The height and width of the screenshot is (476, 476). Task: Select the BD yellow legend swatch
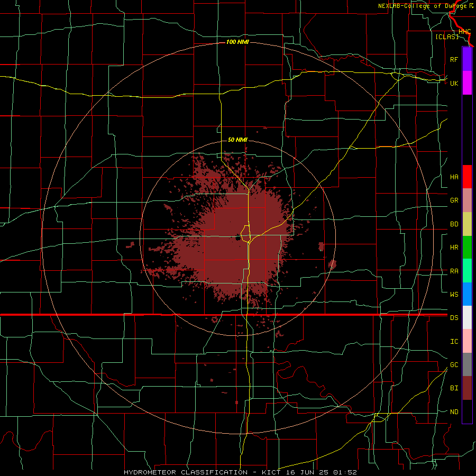(x=467, y=224)
